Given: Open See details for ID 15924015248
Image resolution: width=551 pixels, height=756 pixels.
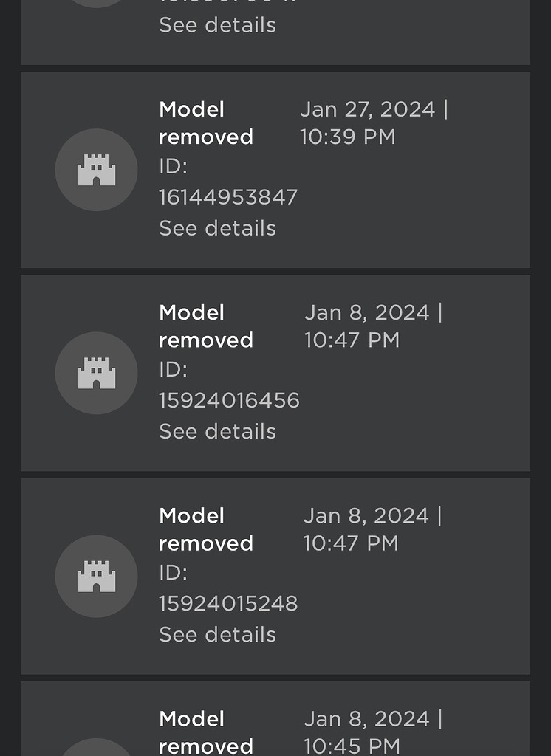Looking at the screenshot, I should pyautogui.click(x=218, y=634).
